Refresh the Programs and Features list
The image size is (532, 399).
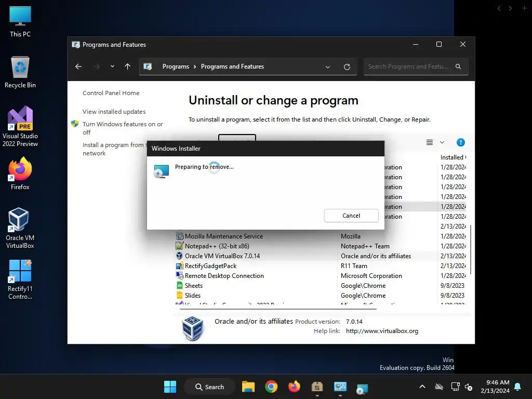pos(347,67)
